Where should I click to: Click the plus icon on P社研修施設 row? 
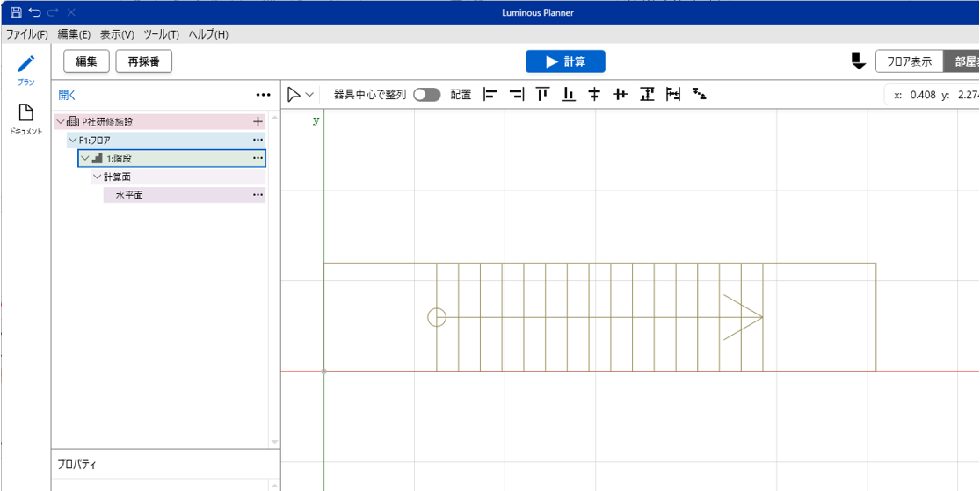tap(258, 122)
